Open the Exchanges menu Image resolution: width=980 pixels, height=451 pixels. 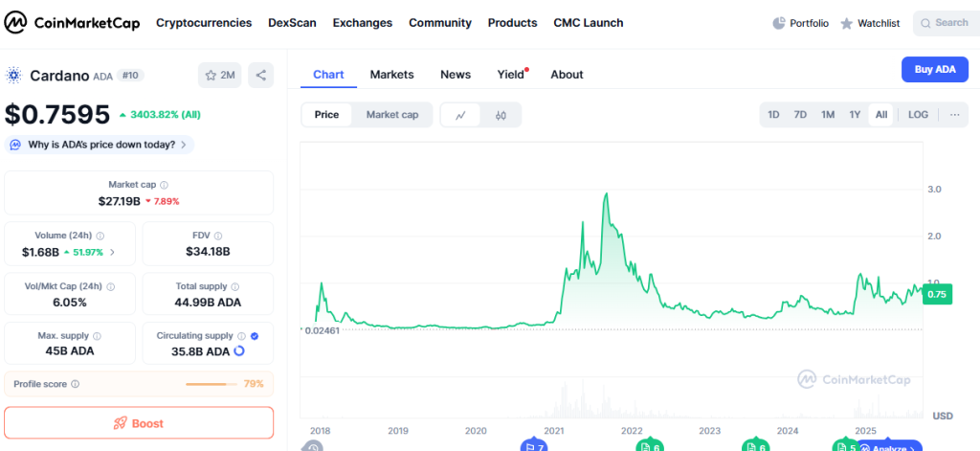[x=363, y=23]
